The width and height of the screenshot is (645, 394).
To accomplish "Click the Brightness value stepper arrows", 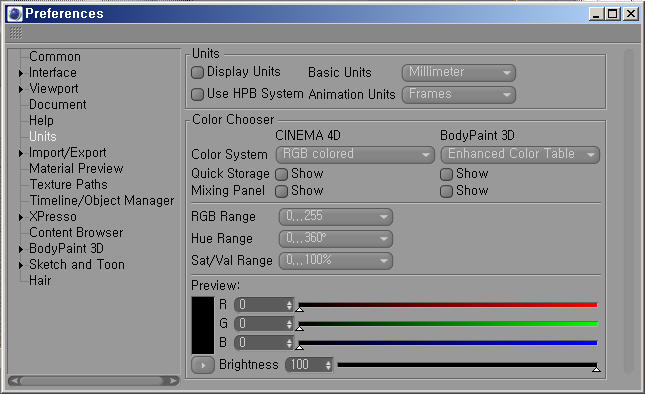I will coord(328,365).
